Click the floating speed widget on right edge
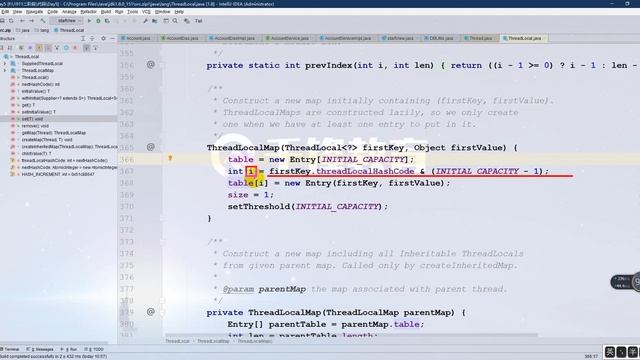 coord(626,282)
